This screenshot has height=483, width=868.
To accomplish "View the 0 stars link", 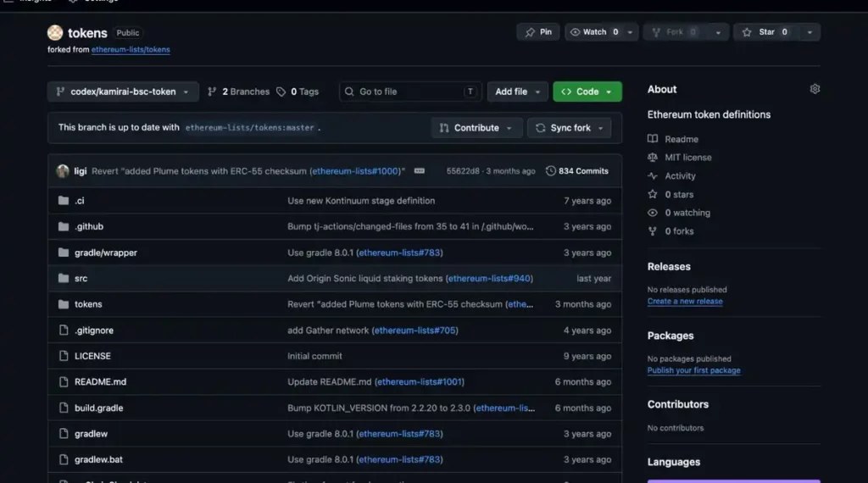I will pyautogui.click(x=679, y=194).
